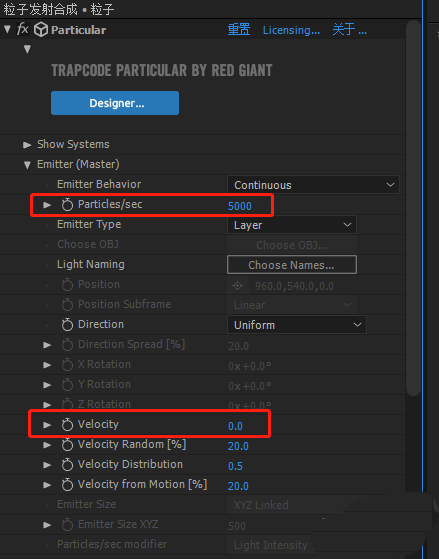Open the Emitter Type Layer dropdown
The width and height of the screenshot is (439, 559).
tap(292, 225)
